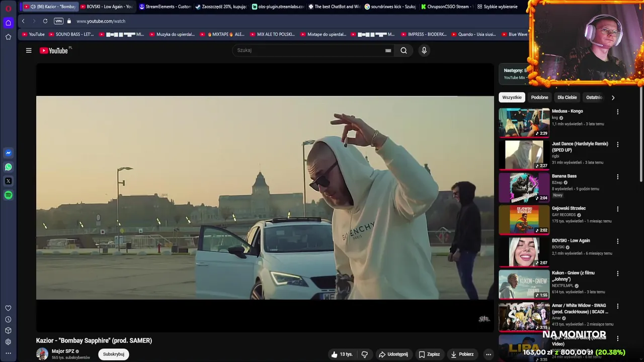Open the MIX ALE TO POLSKI bookmark
The image size is (644, 362).
(x=272, y=34)
